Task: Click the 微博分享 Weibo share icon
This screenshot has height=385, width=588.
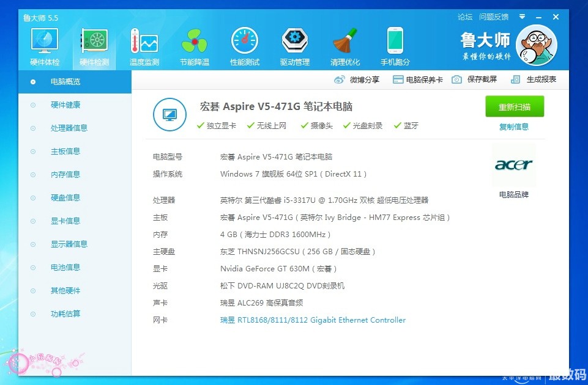Action: 340,79
